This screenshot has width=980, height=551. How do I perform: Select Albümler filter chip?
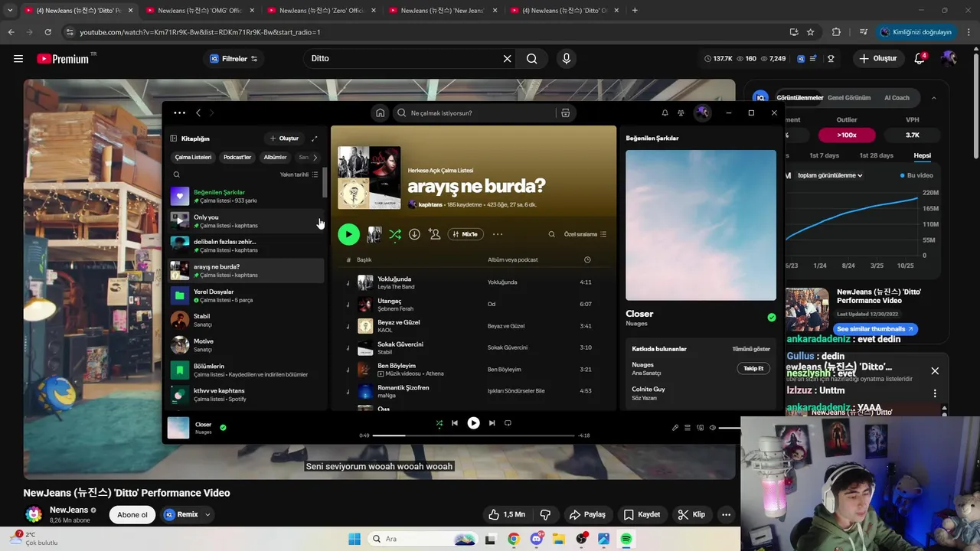pyautogui.click(x=275, y=157)
